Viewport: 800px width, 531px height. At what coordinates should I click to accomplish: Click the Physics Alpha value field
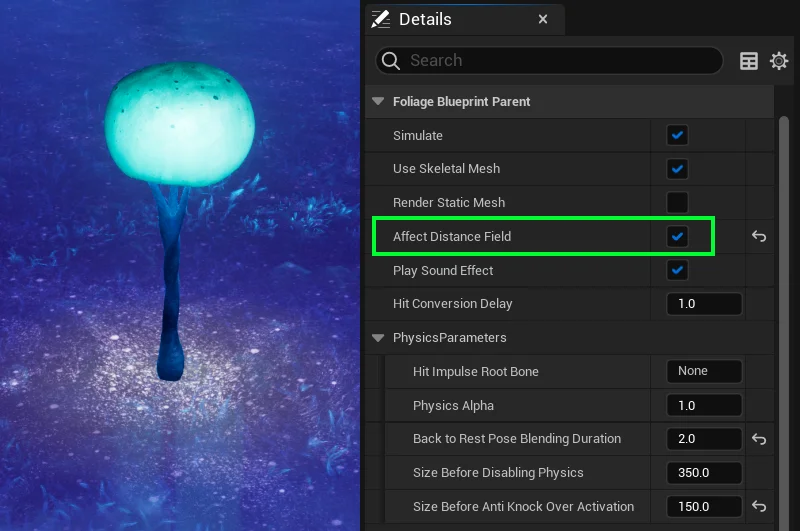click(704, 406)
